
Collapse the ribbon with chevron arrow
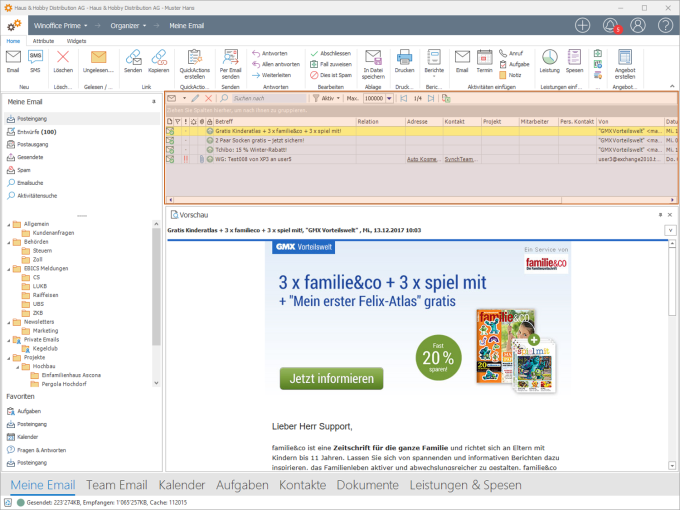tap(672, 86)
